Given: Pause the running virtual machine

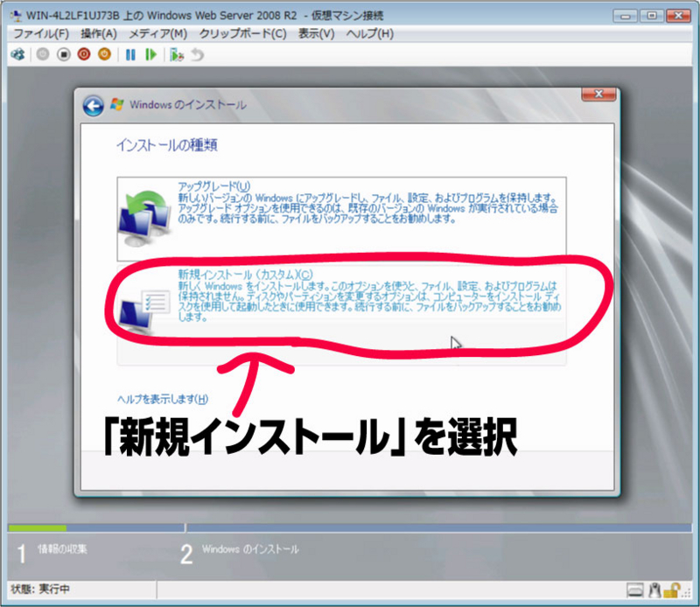Looking at the screenshot, I should click(129, 54).
